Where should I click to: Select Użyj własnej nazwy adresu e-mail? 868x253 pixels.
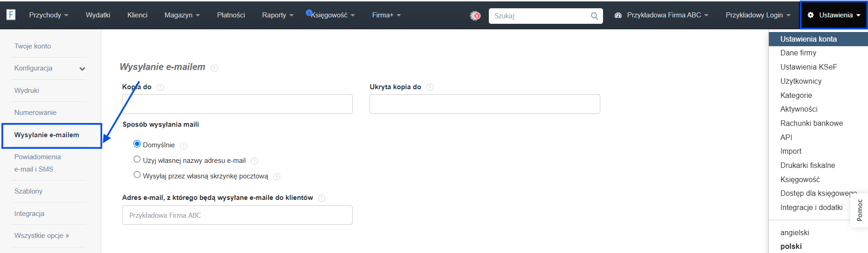tap(137, 159)
